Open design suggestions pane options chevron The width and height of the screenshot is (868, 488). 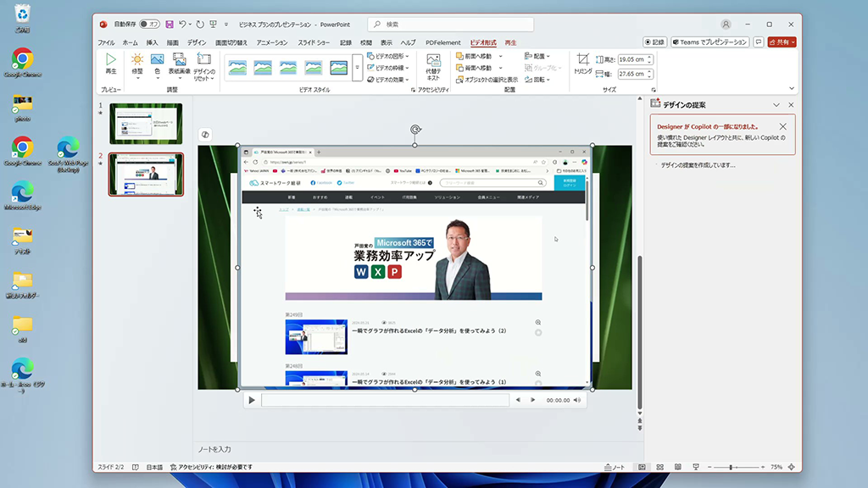point(776,105)
